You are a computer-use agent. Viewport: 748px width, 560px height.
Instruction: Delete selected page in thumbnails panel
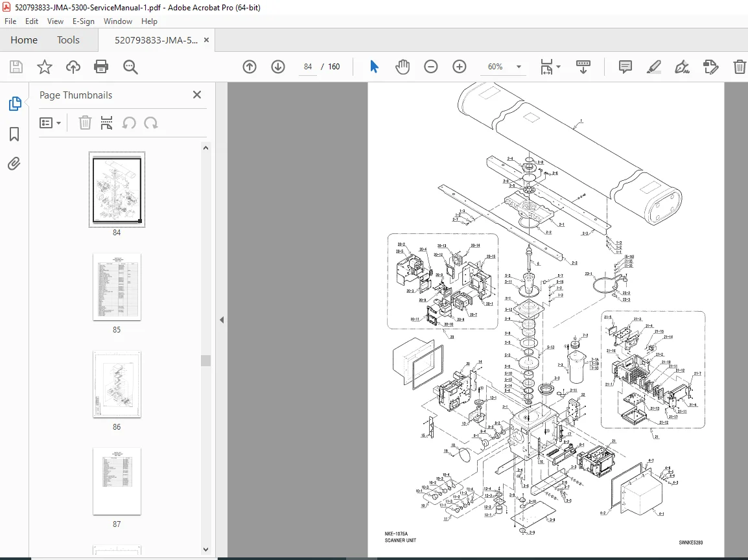pos(85,123)
